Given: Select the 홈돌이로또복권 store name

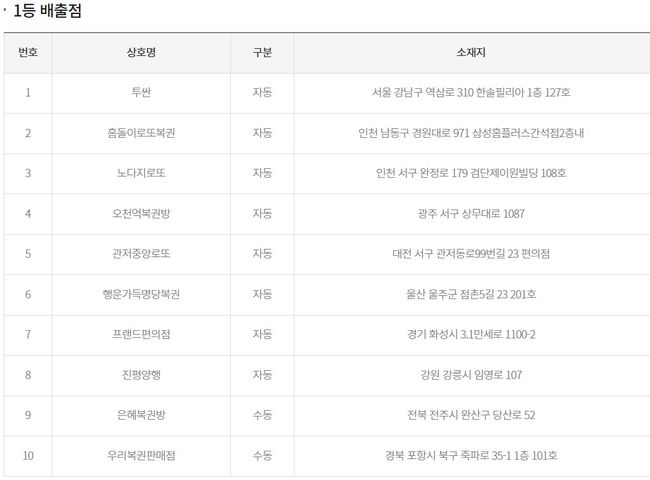Looking at the screenshot, I should (141, 133).
